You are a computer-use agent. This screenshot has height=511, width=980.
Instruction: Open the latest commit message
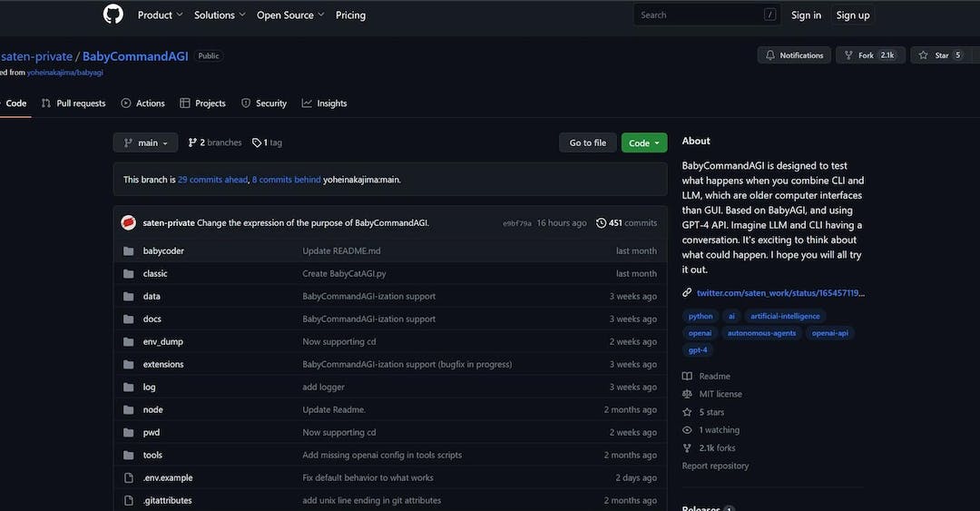tap(312, 222)
